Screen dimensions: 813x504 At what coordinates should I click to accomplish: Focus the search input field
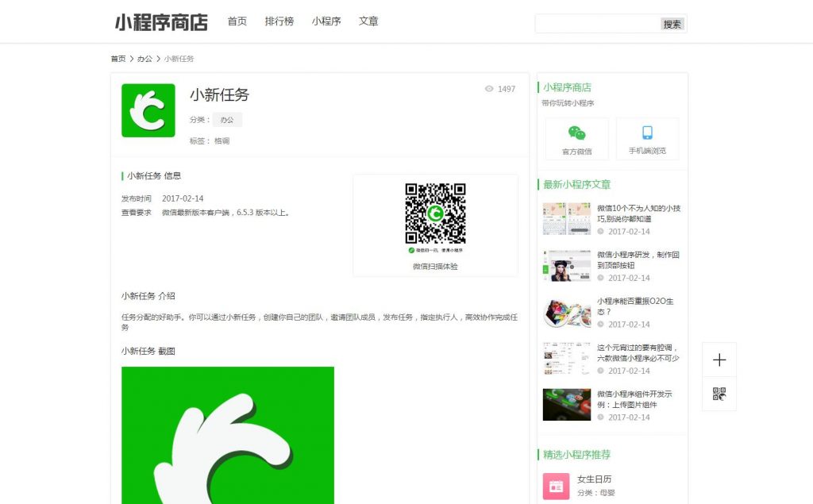point(598,24)
